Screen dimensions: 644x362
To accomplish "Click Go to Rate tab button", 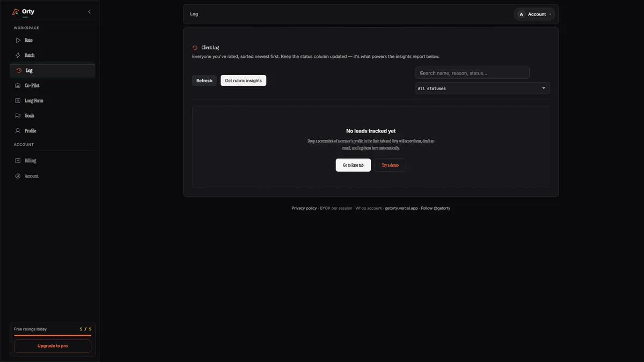I will 353,165.
